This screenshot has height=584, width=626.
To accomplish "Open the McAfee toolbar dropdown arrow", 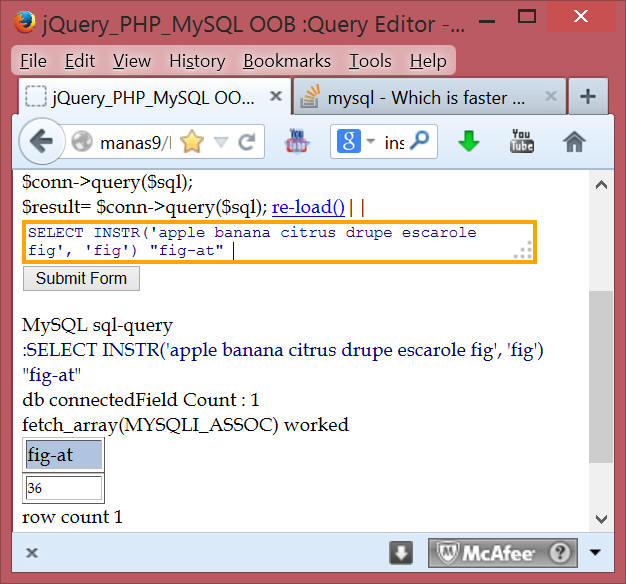I will point(596,552).
